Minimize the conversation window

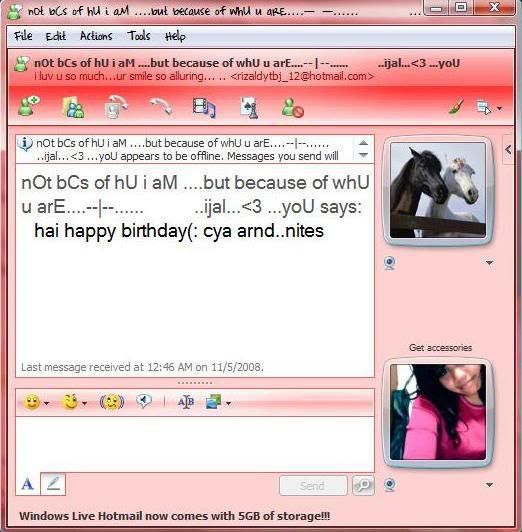click(x=436, y=7)
